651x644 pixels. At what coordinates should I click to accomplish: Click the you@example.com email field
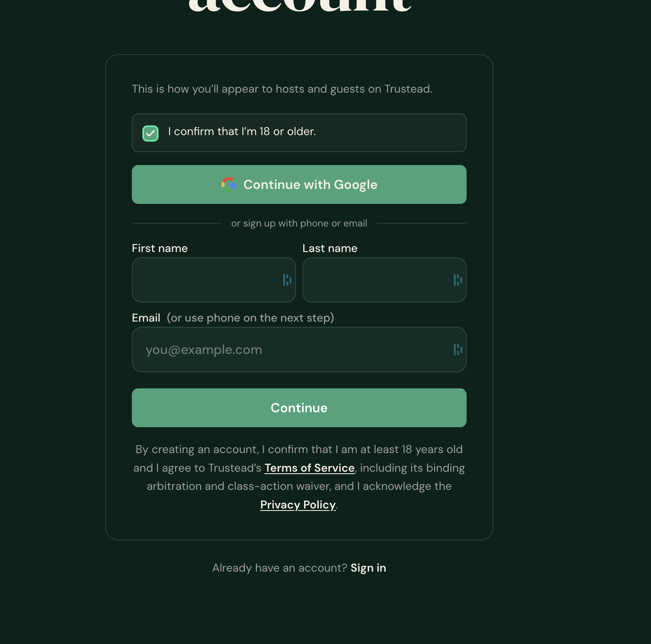click(299, 350)
